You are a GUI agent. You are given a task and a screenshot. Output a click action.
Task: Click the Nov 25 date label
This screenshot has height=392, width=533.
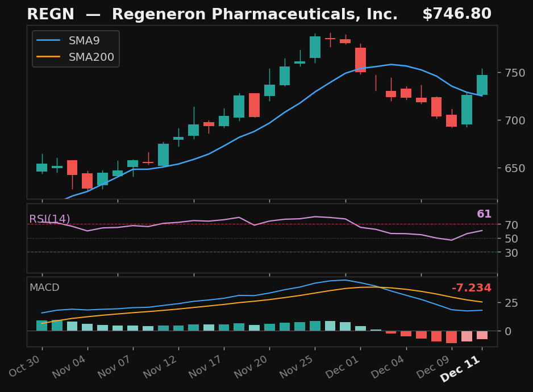297,367
